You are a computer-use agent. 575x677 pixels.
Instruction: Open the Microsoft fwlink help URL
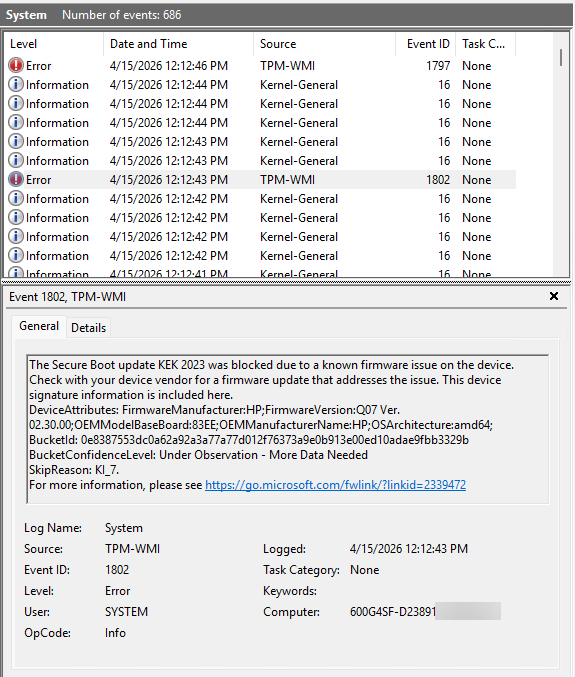coord(335,485)
